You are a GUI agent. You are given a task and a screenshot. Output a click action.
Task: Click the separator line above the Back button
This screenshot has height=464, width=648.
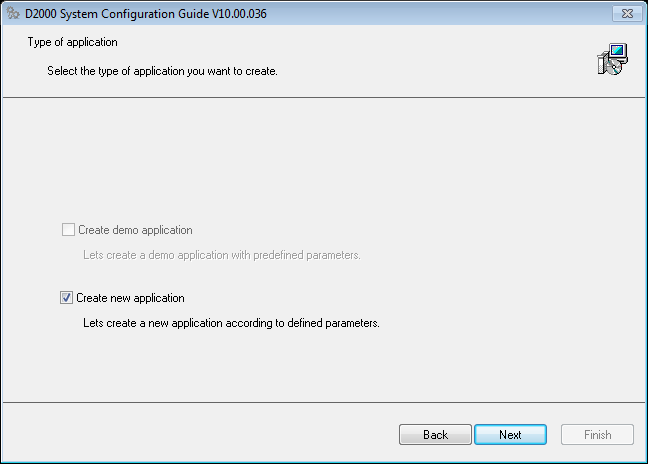click(x=324, y=404)
